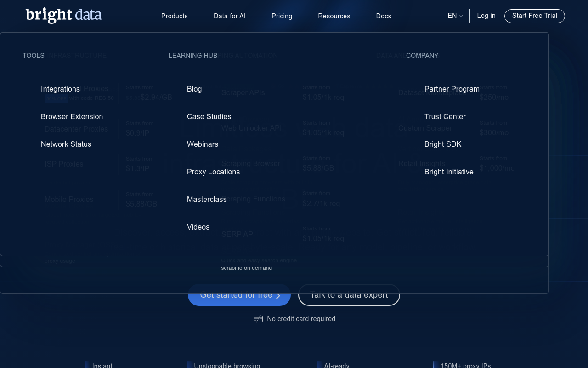Open the Data for AI menu
The image size is (588, 368).
(230, 16)
